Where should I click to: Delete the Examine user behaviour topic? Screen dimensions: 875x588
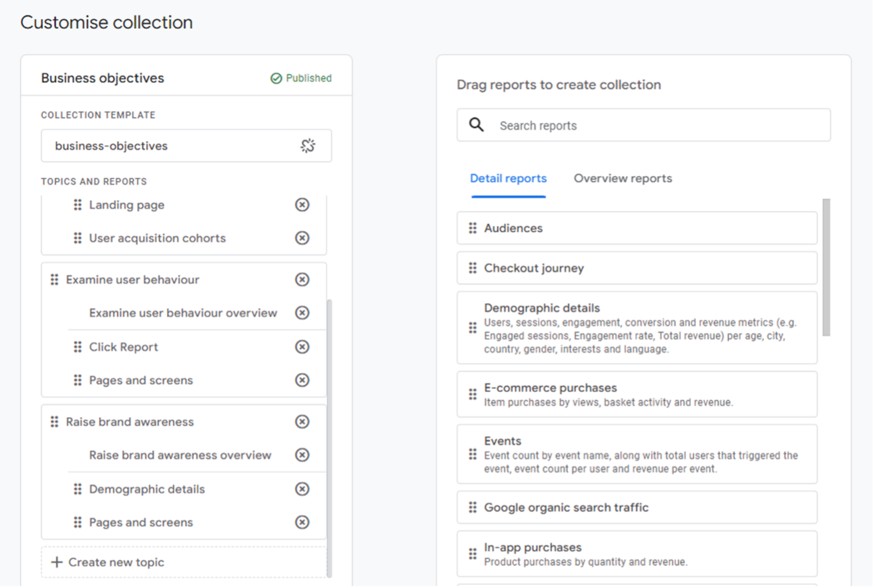pos(303,280)
